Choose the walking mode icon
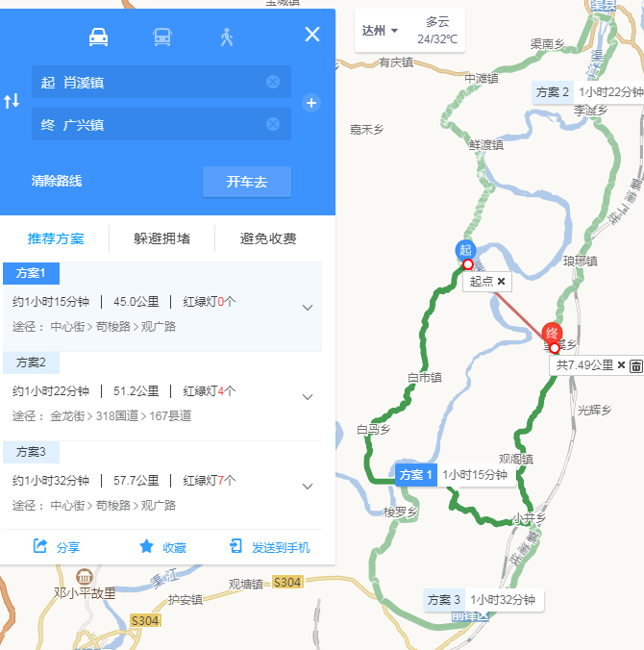644x650 pixels. [226, 37]
